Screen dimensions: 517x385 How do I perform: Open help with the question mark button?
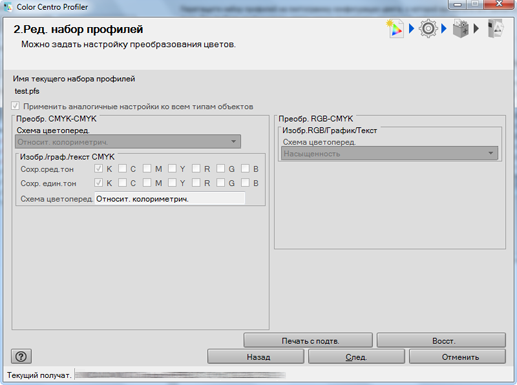tap(21, 356)
